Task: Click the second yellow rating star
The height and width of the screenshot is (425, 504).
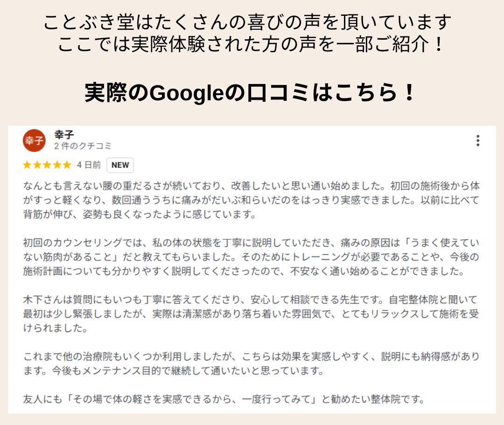Action: tap(37, 165)
